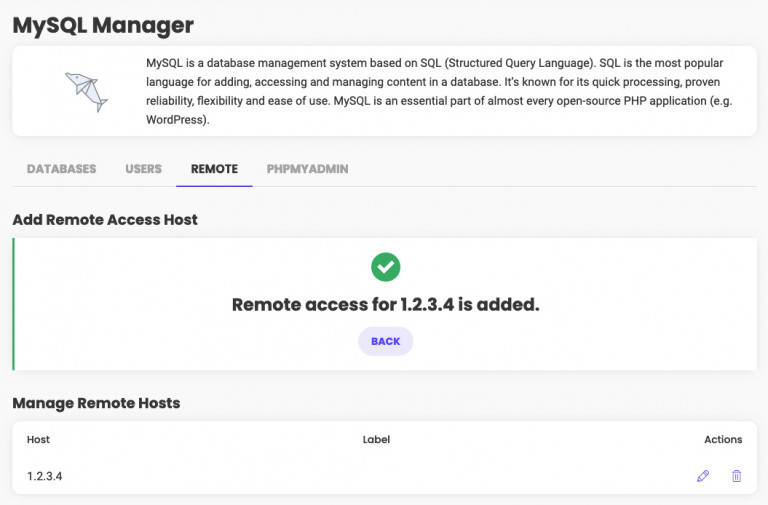Click the Host column header
The image size is (768, 505).
coord(38,439)
